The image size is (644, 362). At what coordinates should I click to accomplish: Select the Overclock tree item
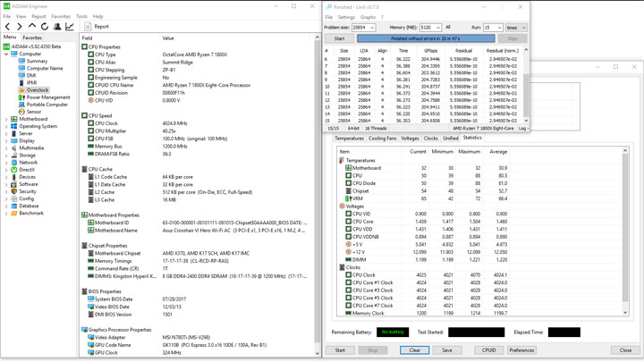pyautogui.click(x=37, y=90)
